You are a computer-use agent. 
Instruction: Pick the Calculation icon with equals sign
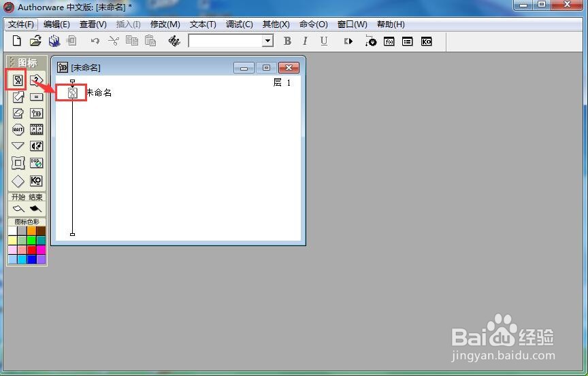(36, 97)
